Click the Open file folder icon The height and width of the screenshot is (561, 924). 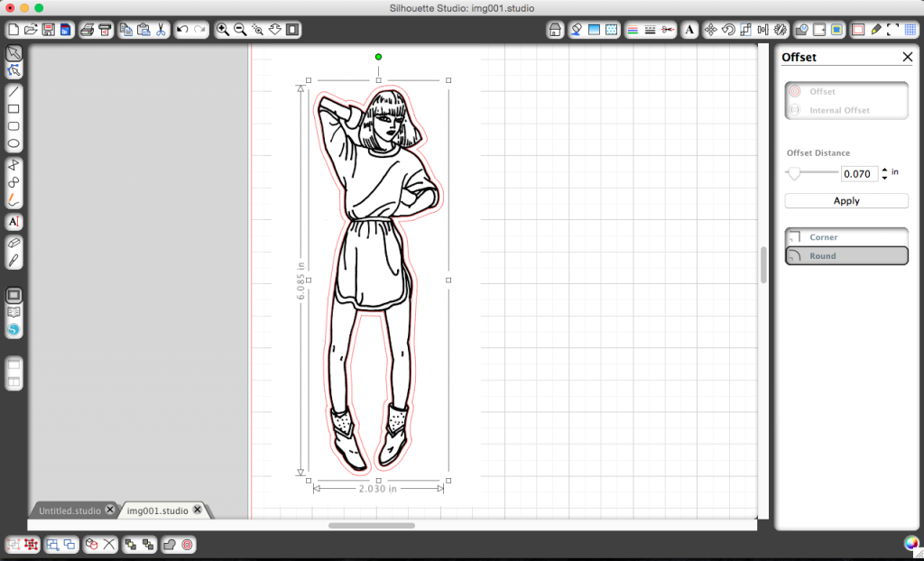[x=31, y=30]
